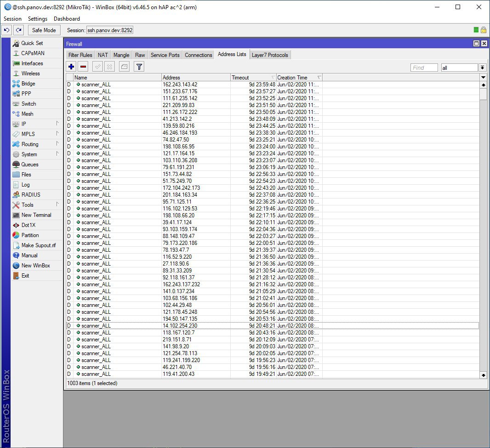Open PPP from the sidebar
Screen dimensions: 490x448
click(37, 93)
